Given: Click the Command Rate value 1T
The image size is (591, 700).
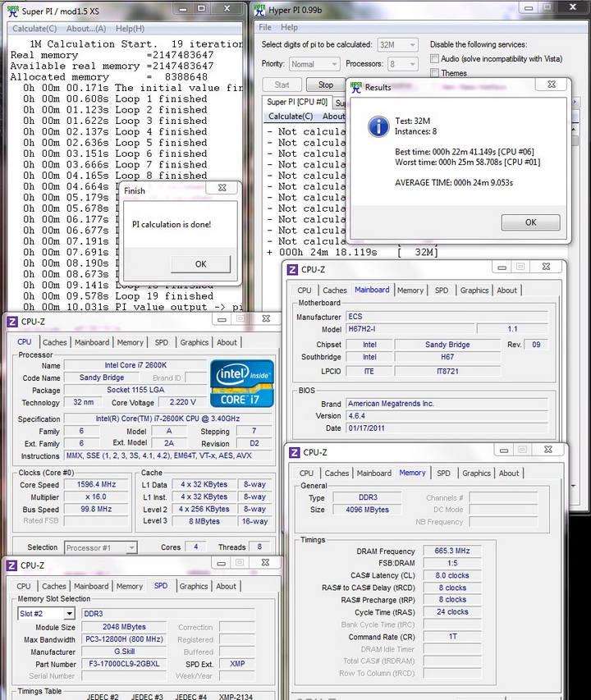Looking at the screenshot, I should click(x=452, y=637).
